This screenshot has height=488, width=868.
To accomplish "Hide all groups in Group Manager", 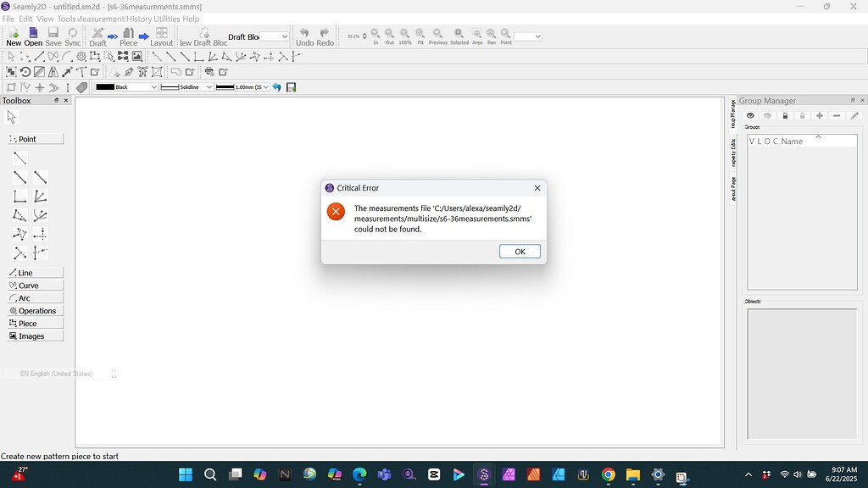I will [768, 116].
